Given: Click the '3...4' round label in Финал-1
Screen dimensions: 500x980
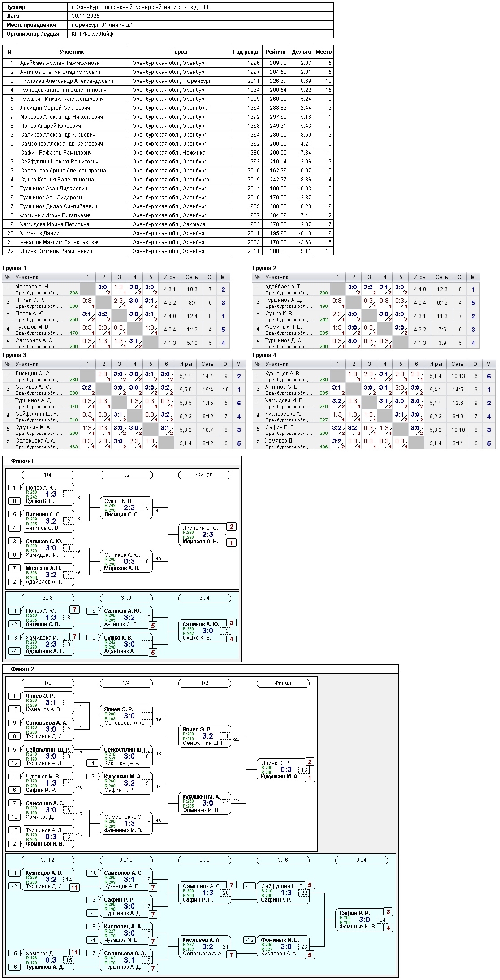Looking at the screenshot, I should tap(204, 598).
